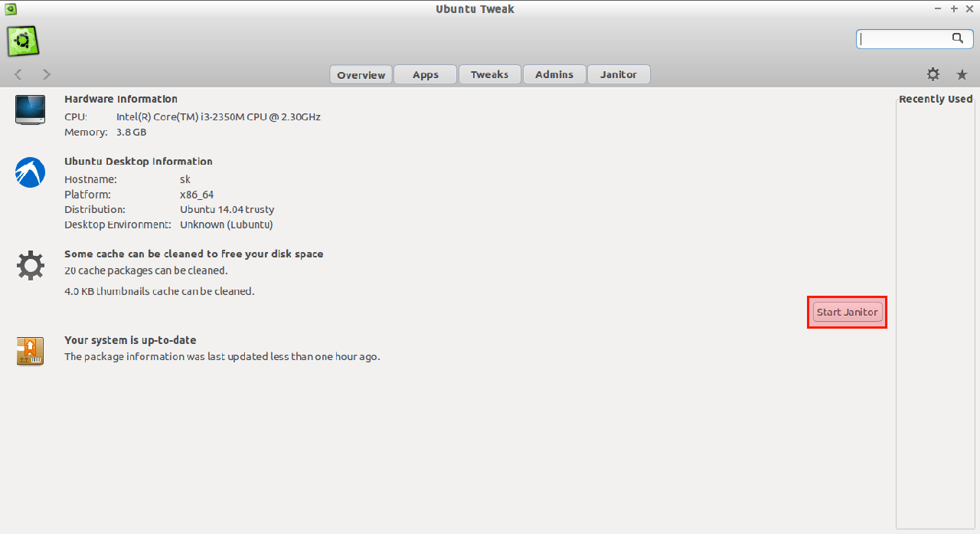980x534 pixels.
Task: Click the Hardware Information monitor icon
Action: pos(30,110)
